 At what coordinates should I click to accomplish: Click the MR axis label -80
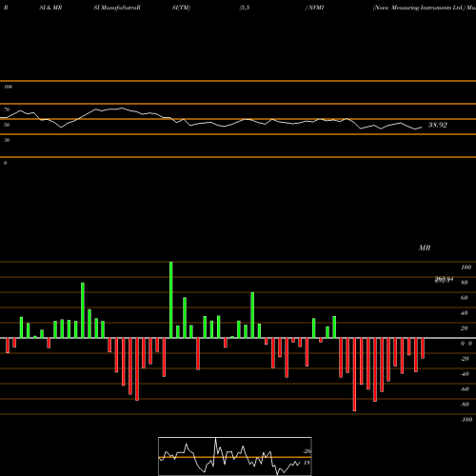[465, 405]
